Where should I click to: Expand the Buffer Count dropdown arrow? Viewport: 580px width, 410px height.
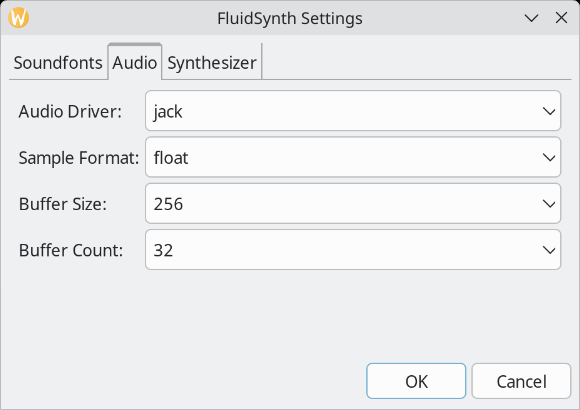click(x=549, y=250)
